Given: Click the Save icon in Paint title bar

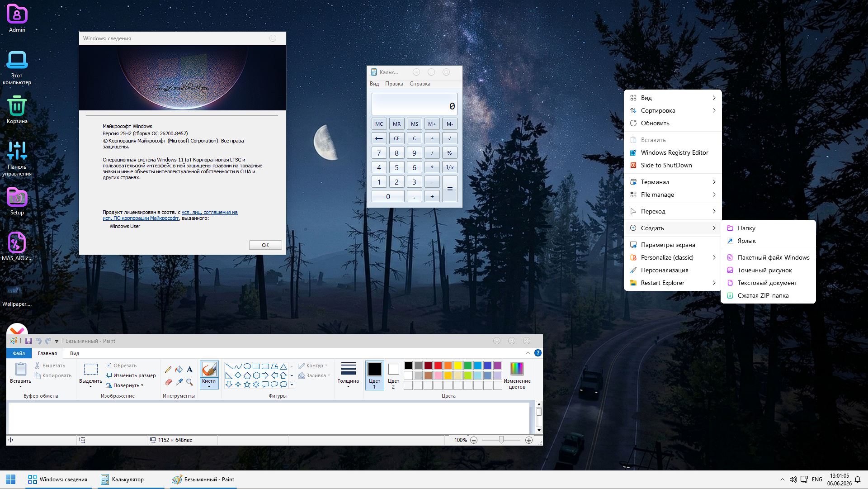Looking at the screenshot, I should [x=28, y=341].
